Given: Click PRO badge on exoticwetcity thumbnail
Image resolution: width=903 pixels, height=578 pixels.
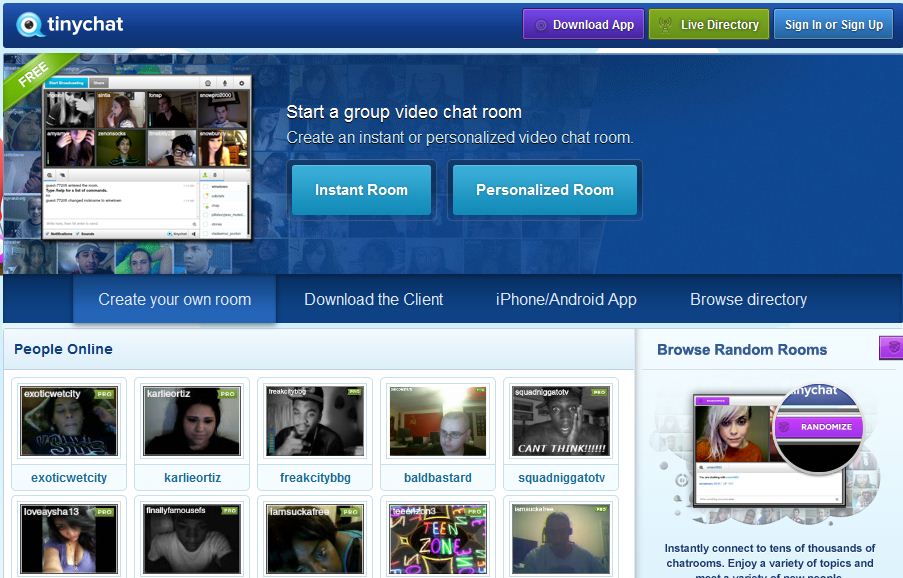Looking at the screenshot, I should pos(105,394).
